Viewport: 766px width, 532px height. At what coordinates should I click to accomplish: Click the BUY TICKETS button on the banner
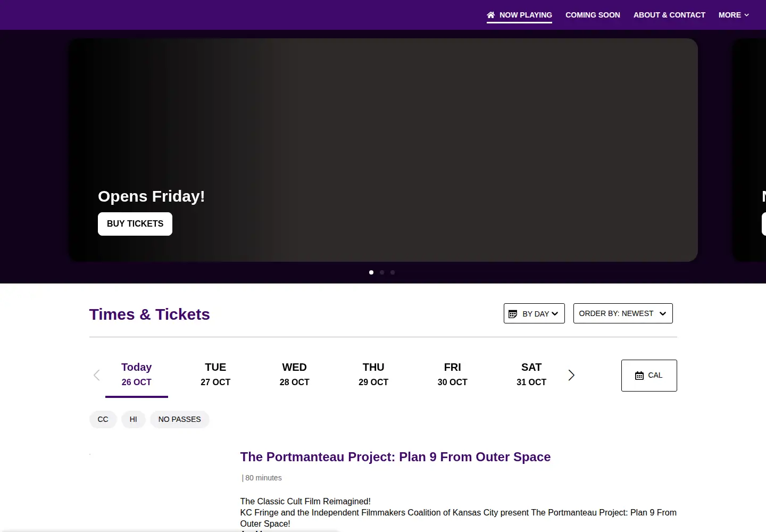[x=135, y=224]
